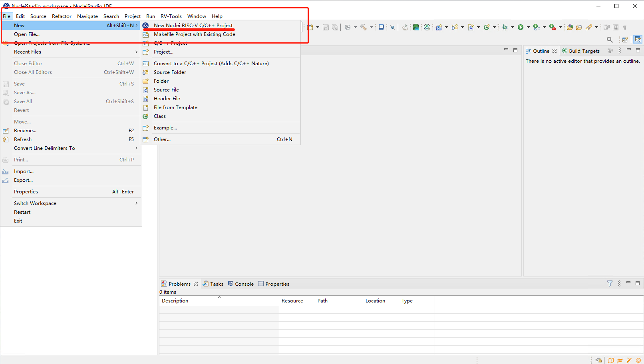This screenshot has width=644, height=364.
Task: Expand Convert Line Delimiters To submenu
Action: click(137, 148)
